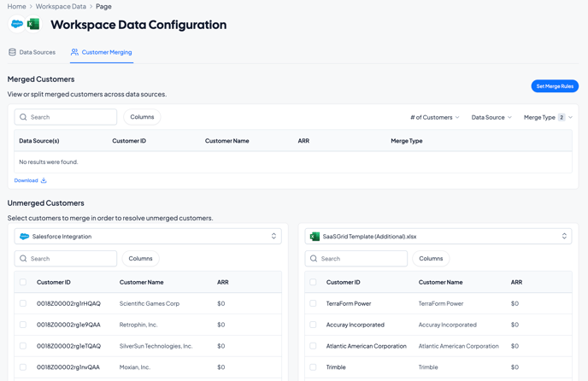Open the Salesforce Integration source dropdown
588x381 pixels.
148,237
